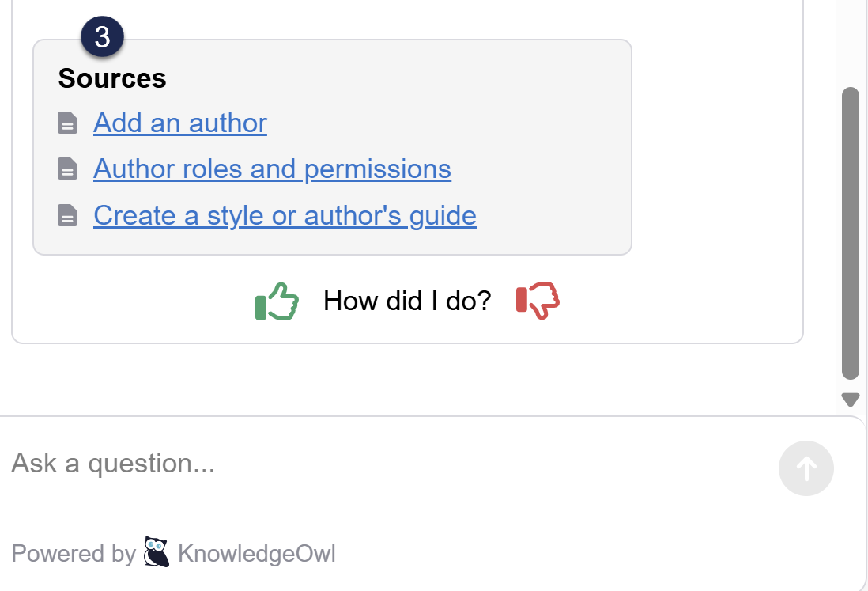Click the red thumbs down icon
868x591 pixels.
point(538,301)
